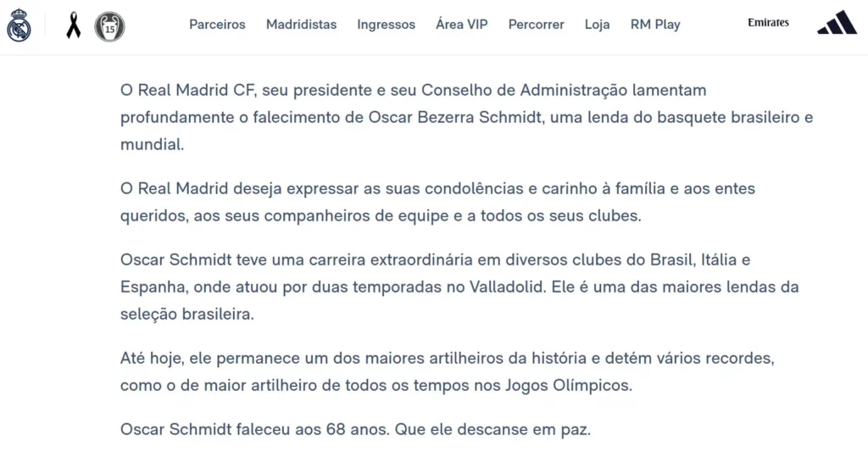Click the paragraph beginning "Até hoje"
The width and height of the screenshot is (868, 458).
click(x=448, y=371)
